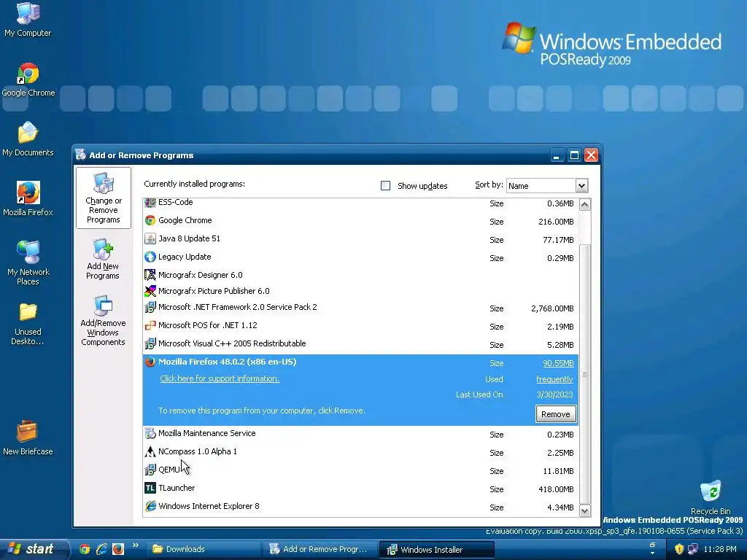Screen dimensions: 747x560
Task: Click NCompass 1.0 Alpha 1 icon
Action: (150, 451)
